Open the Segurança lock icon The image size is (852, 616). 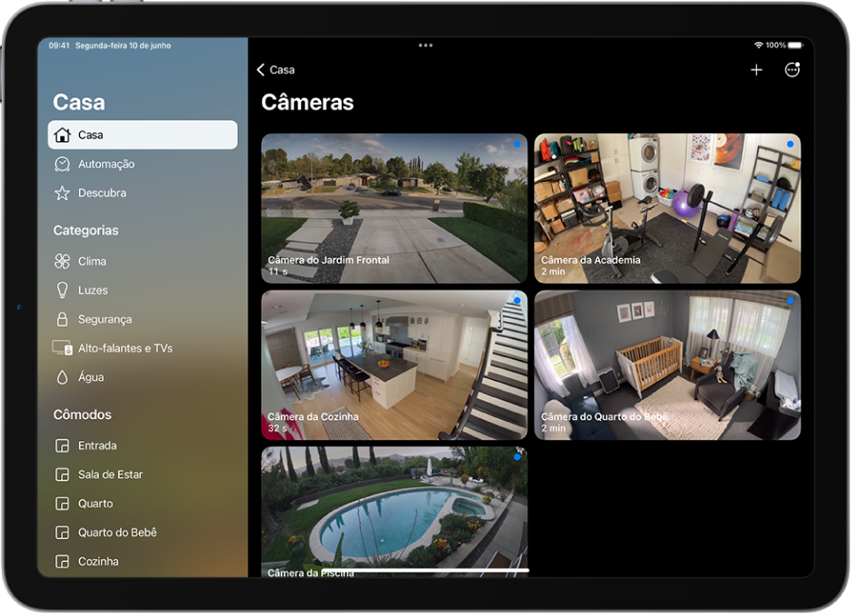coord(61,319)
